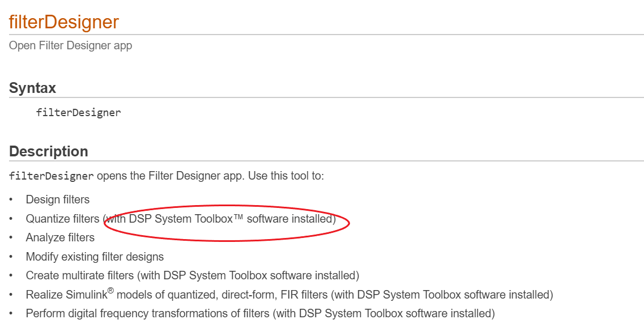Click the Analyze filters bullet item
The width and height of the screenshot is (644, 332).
pyautogui.click(x=59, y=237)
